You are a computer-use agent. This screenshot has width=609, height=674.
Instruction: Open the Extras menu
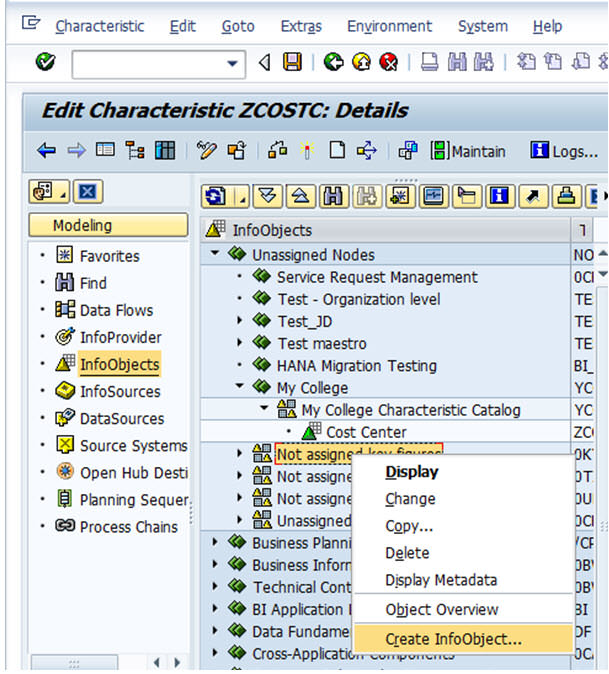(301, 26)
